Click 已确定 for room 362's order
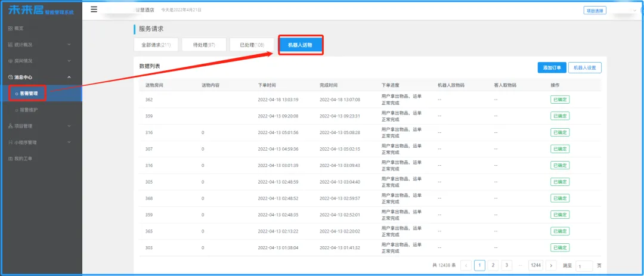 [560, 100]
